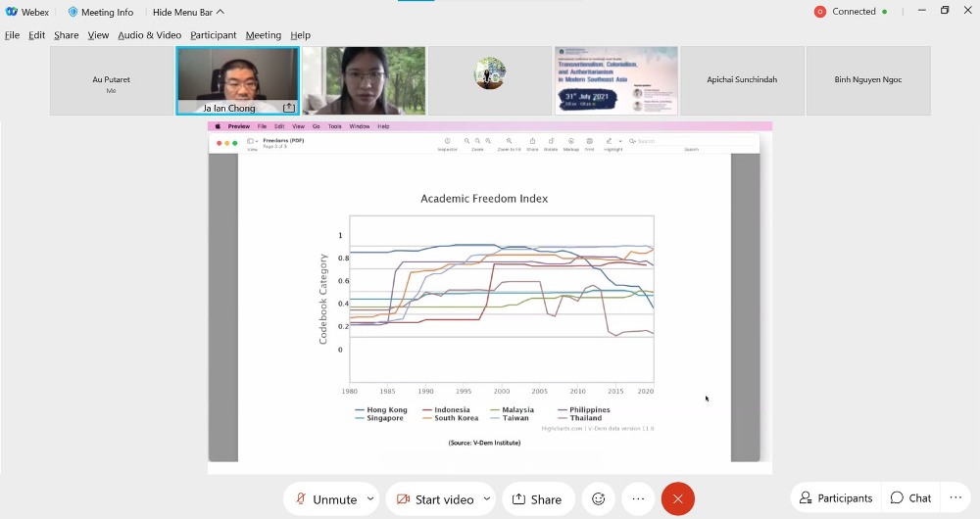
Task: Open panel options ellipsis after Chat
Action: tap(955, 497)
